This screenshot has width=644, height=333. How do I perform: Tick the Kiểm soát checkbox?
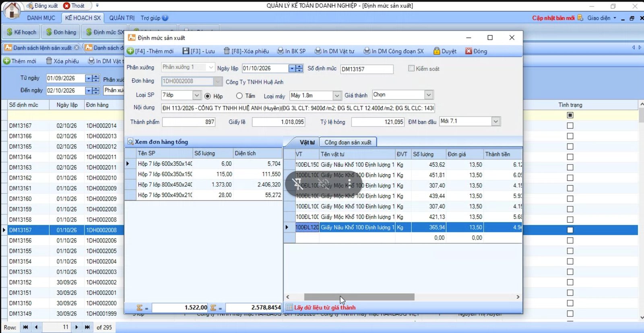411,68
